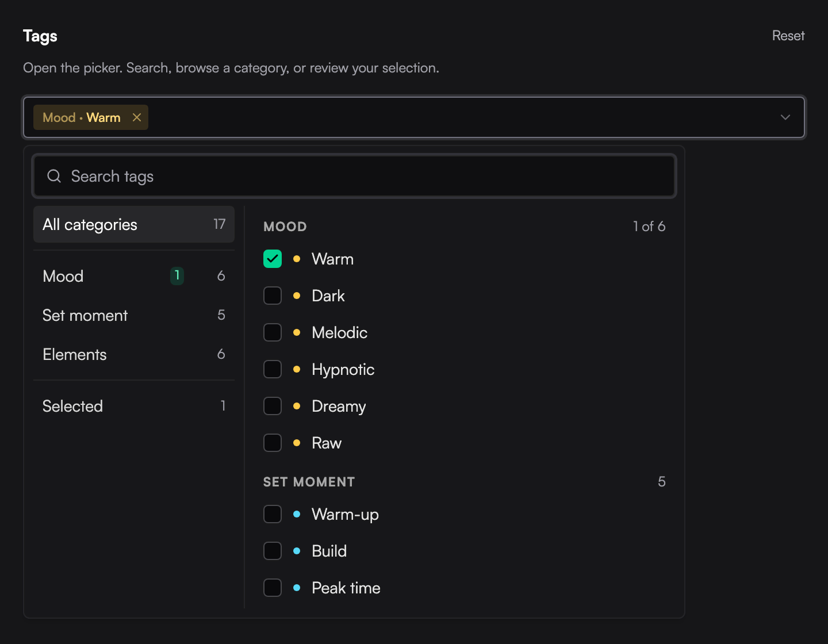The width and height of the screenshot is (828, 644).
Task: Click the Mood · Warm chip label
Action: tap(82, 117)
